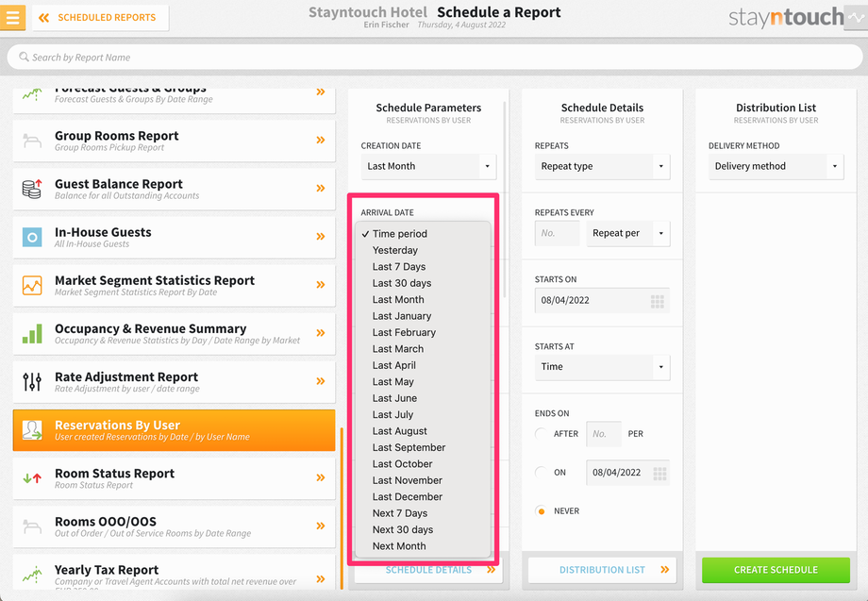Viewport: 868px width, 601px height.
Task: Click the Ends On date field 08/04/2022
Action: point(627,473)
